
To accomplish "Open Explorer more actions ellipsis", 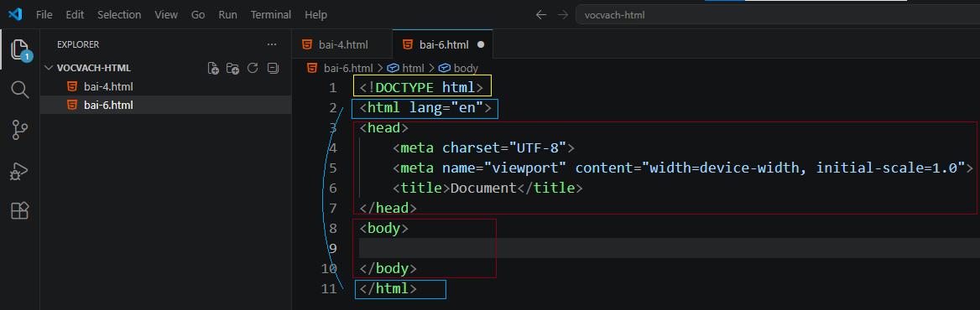I will [x=271, y=44].
